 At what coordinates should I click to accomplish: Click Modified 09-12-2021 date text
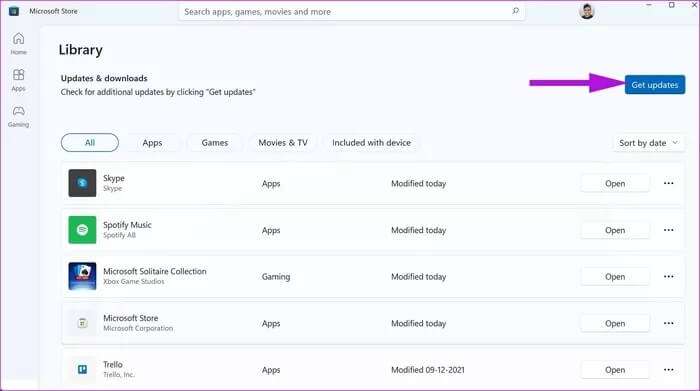pyautogui.click(x=428, y=370)
